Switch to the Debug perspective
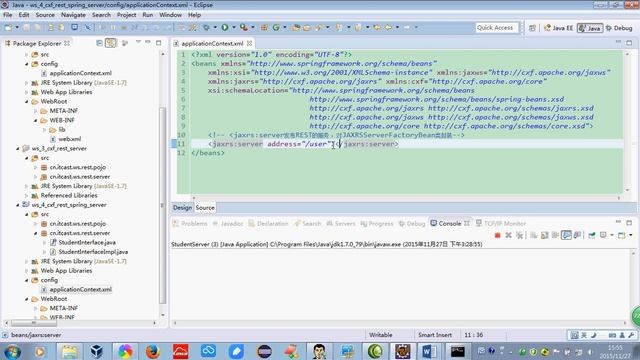 [619, 28]
